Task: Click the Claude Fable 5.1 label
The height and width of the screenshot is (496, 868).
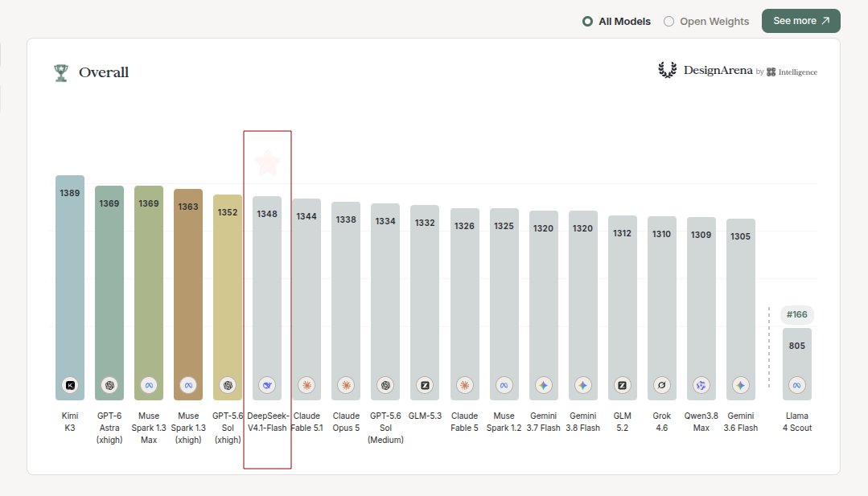Action: click(x=306, y=422)
